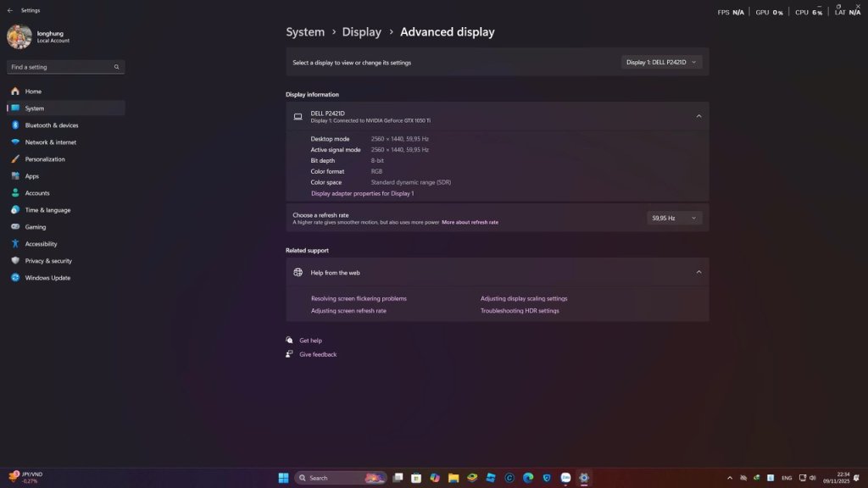Click the Windows Start button
This screenshot has height=488, width=868.
point(283,478)
